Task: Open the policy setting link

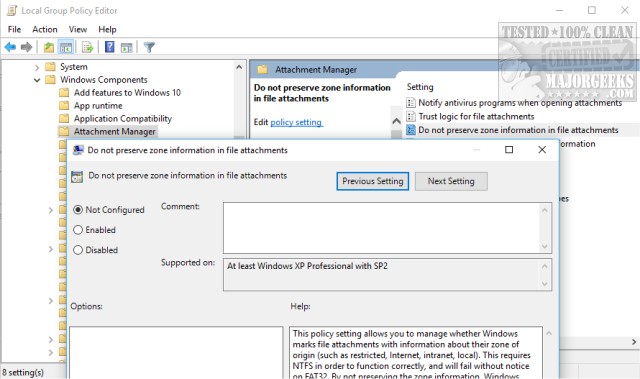Action: [296, 122]
